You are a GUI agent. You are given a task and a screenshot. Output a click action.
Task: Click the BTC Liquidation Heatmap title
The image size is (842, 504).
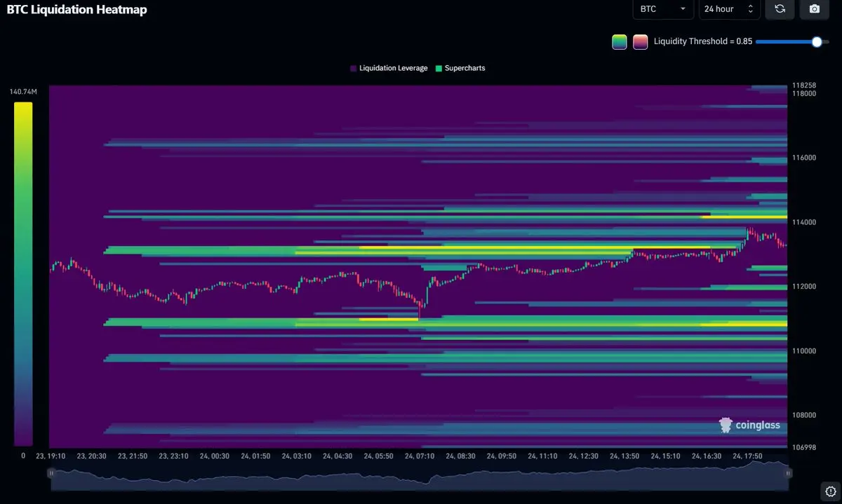click(77, 10)
